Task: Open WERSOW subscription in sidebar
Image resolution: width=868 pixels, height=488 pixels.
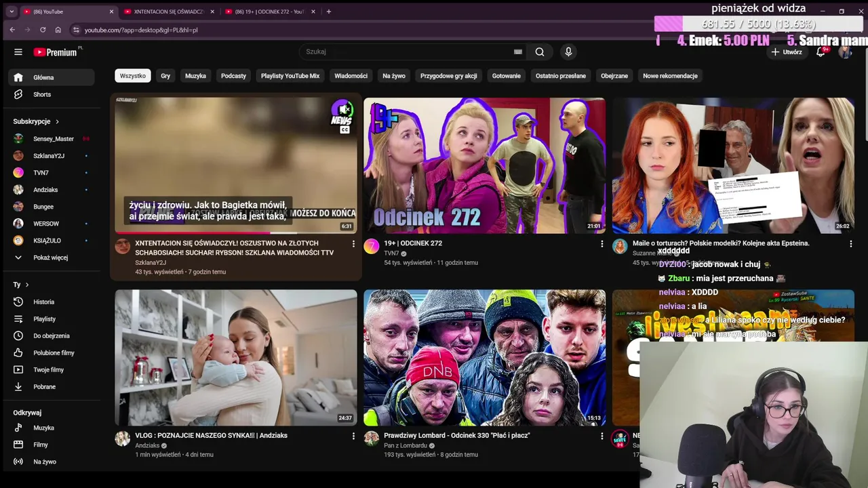Action: click(52, 224)
